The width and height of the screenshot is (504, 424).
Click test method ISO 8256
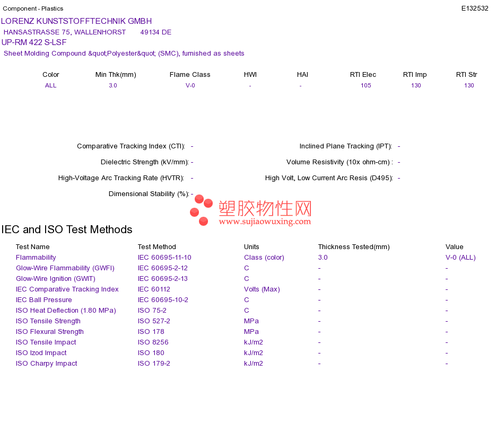click(x=153, y=342)
